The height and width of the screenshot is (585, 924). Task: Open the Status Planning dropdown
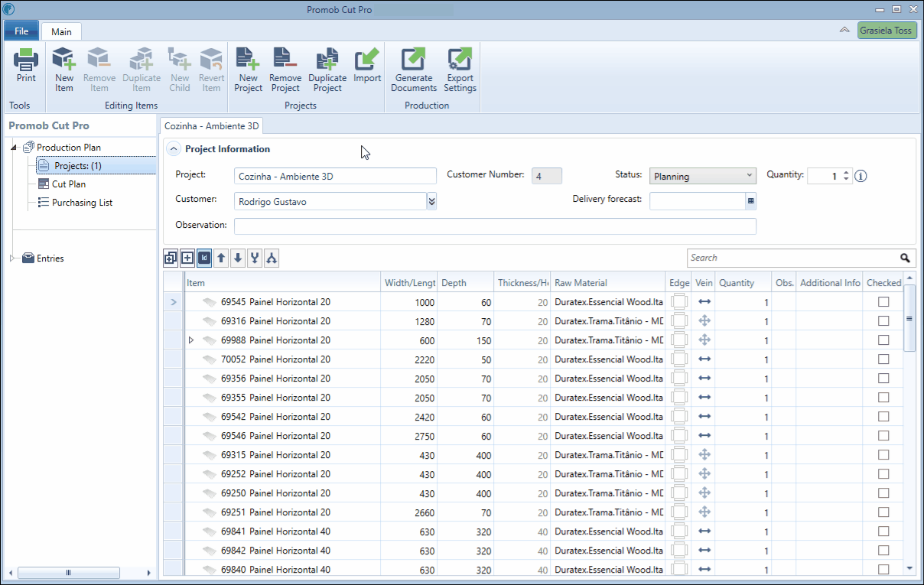(x=703, y=177)
